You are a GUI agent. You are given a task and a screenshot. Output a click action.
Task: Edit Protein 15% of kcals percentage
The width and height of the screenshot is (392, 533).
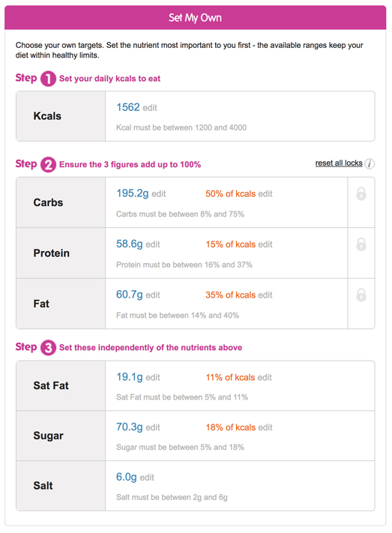point(265,244)
